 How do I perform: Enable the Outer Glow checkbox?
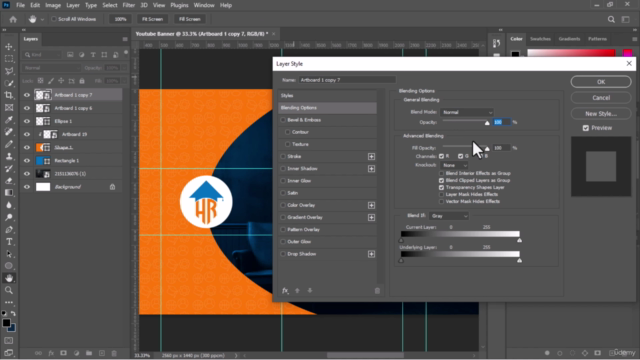(283, 242)
